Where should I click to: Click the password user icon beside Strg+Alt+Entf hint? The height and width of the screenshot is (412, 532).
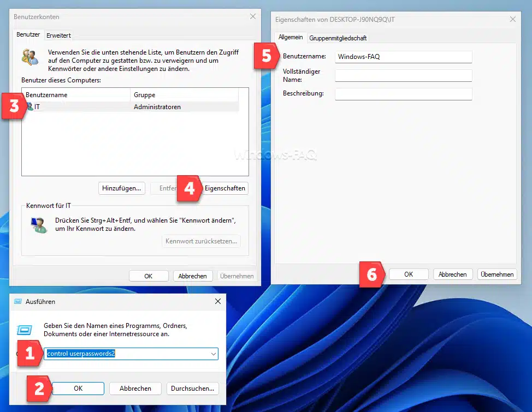point(39,225)
